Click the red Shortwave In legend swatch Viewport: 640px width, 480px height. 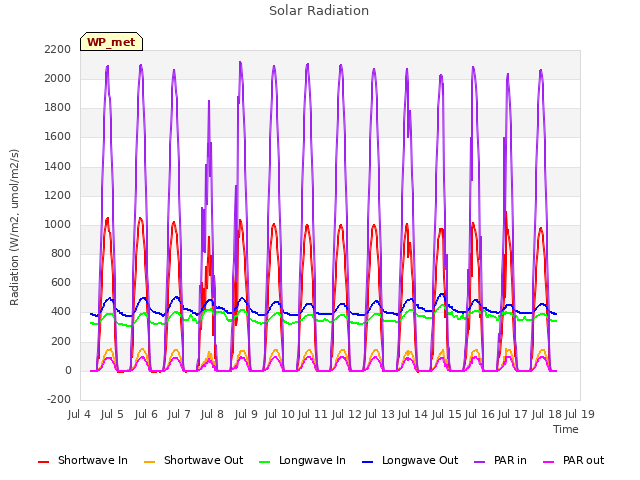(43, 462)
